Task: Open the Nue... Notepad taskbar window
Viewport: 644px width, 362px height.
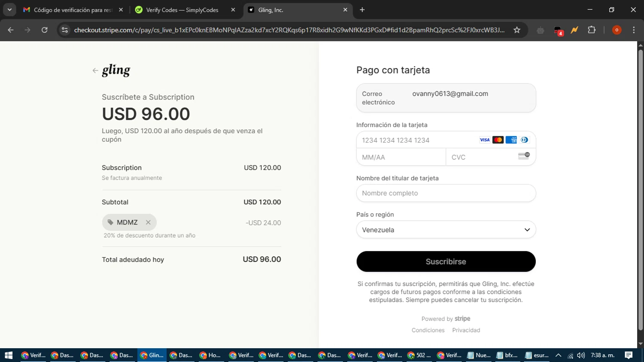Action: 479,355
